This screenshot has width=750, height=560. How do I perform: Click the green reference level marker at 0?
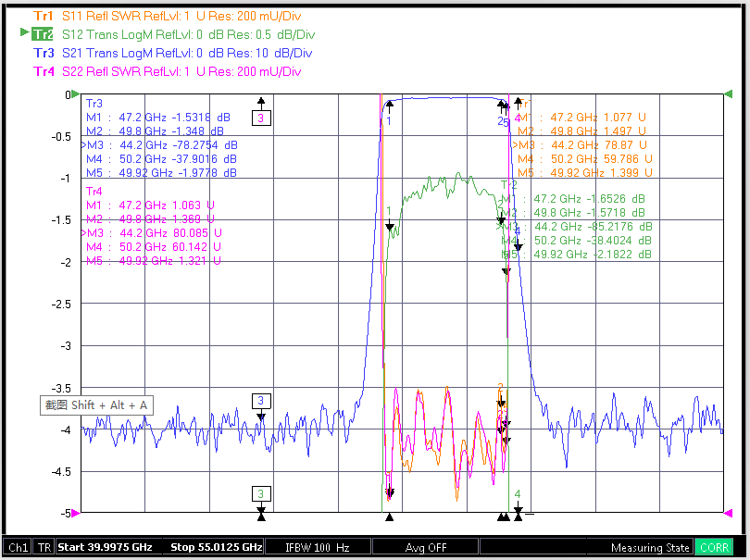tap(76, 94)
